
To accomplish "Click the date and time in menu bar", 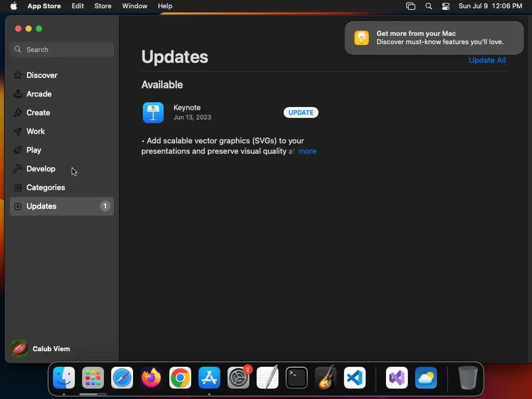I will [490, 6].
